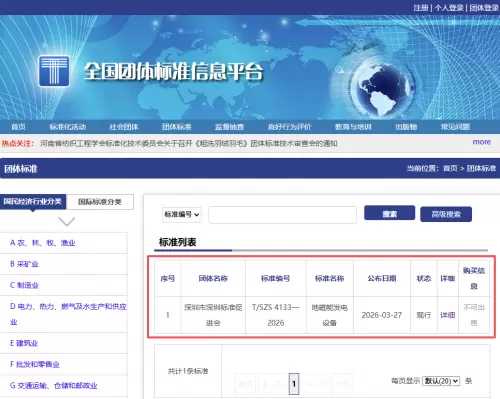Open 首页 breadcrumb link

[x=450, y=168]
